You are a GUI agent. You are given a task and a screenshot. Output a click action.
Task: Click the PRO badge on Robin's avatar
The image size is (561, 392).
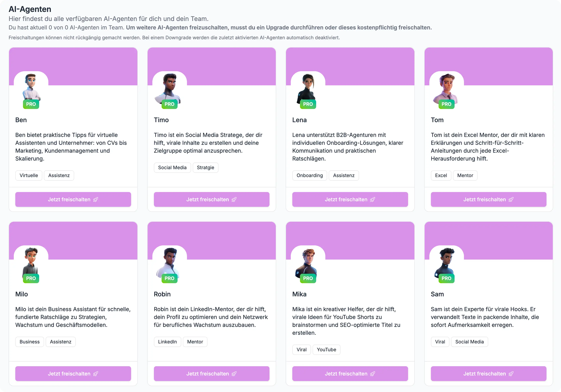point(169,278)
